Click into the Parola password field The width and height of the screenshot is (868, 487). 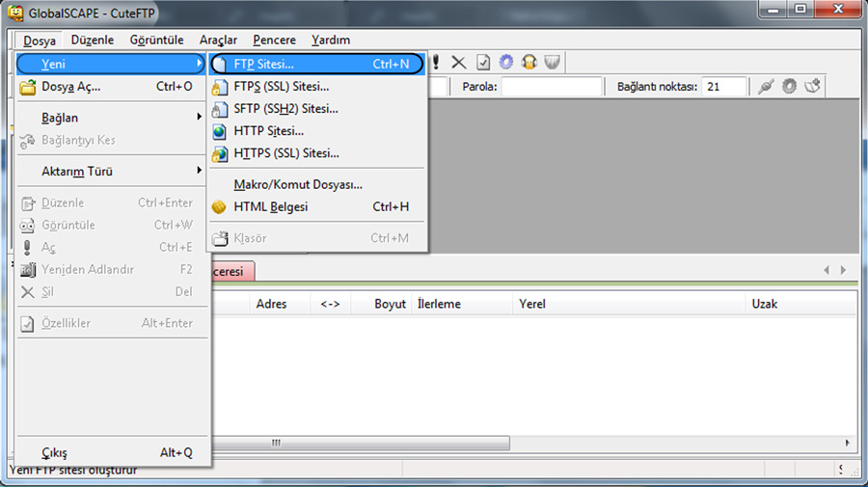552,87
